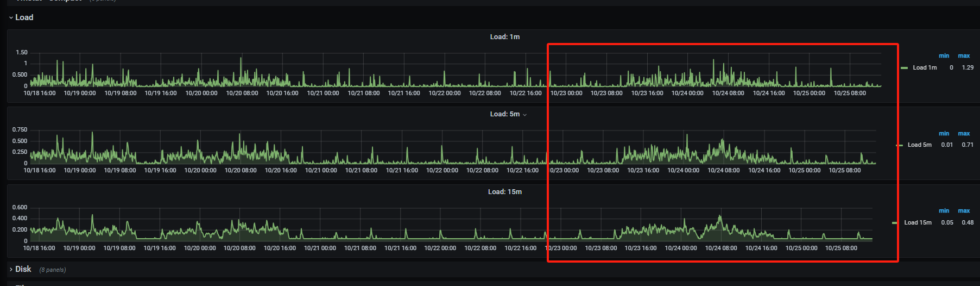Sort Load 1m legend by max
The image size is (980, 286).
pyautogui.click(x=964, y=56)
